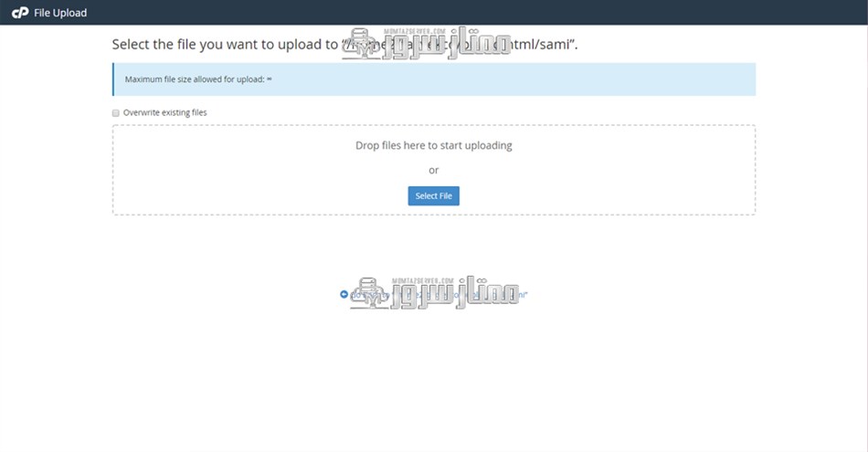Enable the Overwrite existing files checkbox
Viewport: 868px width, 452px height.
click(116, 113)
